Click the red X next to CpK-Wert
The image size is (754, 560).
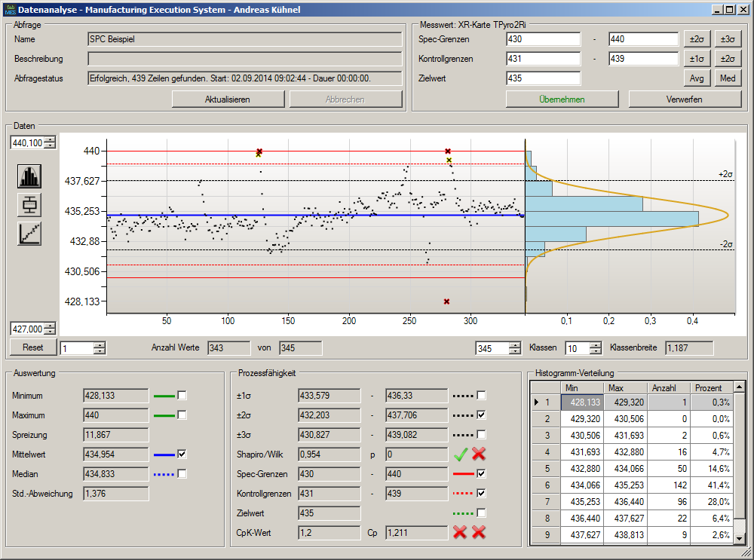point(461,533)
